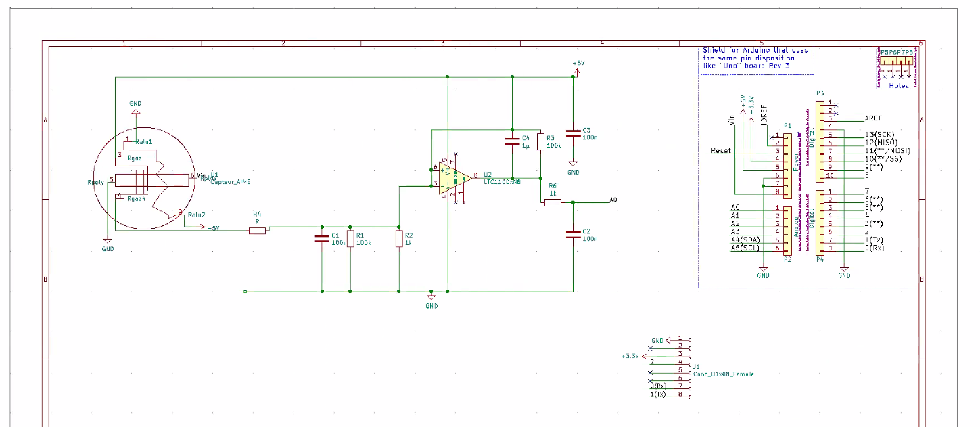Click the 'Shield for Arduino' text note
Image resolution: width=980 pixels, height=427 pixels.
[x=755, y=58]
